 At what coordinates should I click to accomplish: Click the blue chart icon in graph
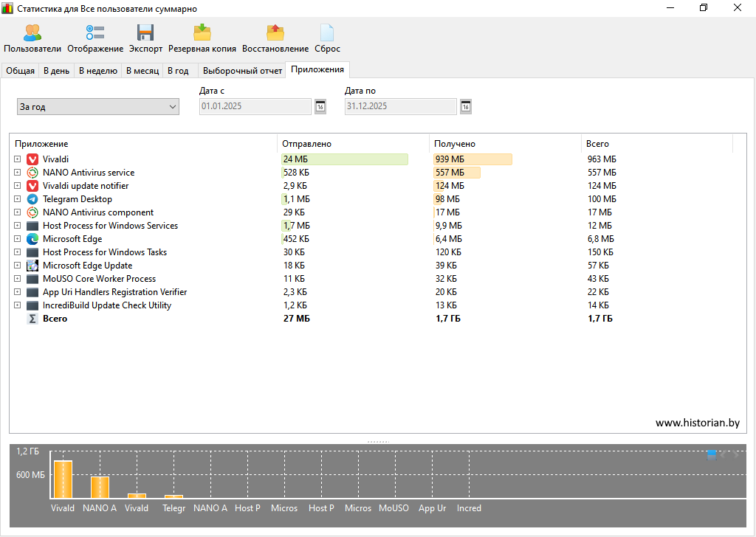point(711,455)
